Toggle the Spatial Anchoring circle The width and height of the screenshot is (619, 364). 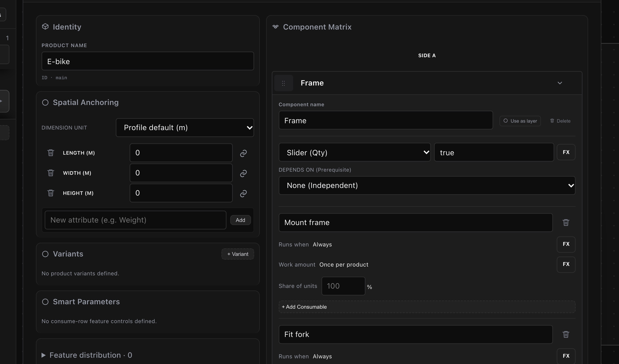[45, 102]
